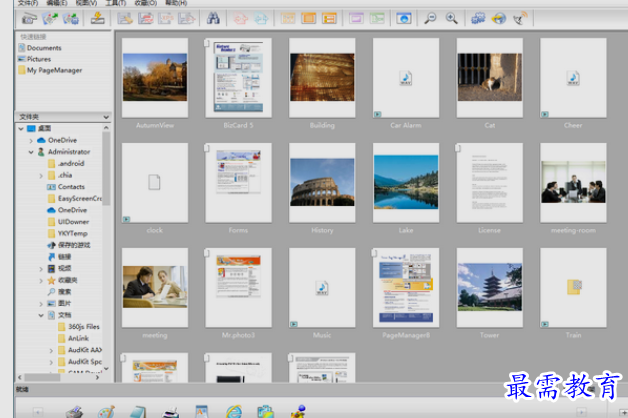Open the My PageManager quick link
Screen dimensions: 628x418
tap(54, 70)
